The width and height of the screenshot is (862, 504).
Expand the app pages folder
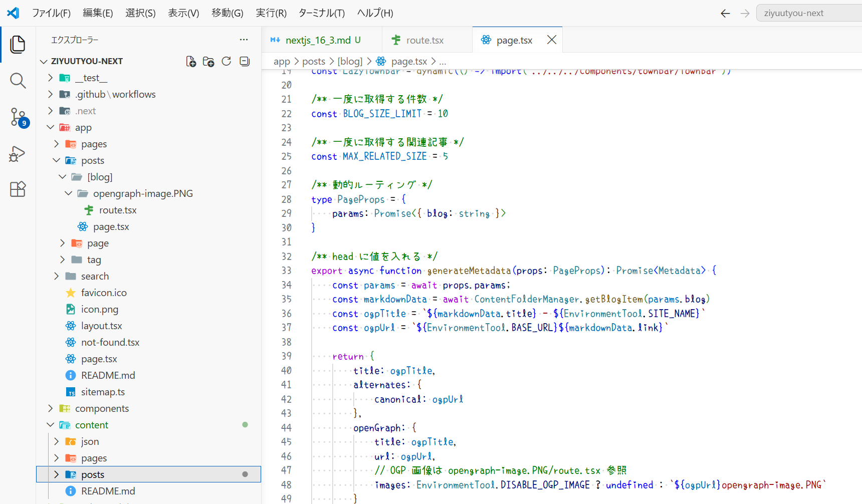56,144
